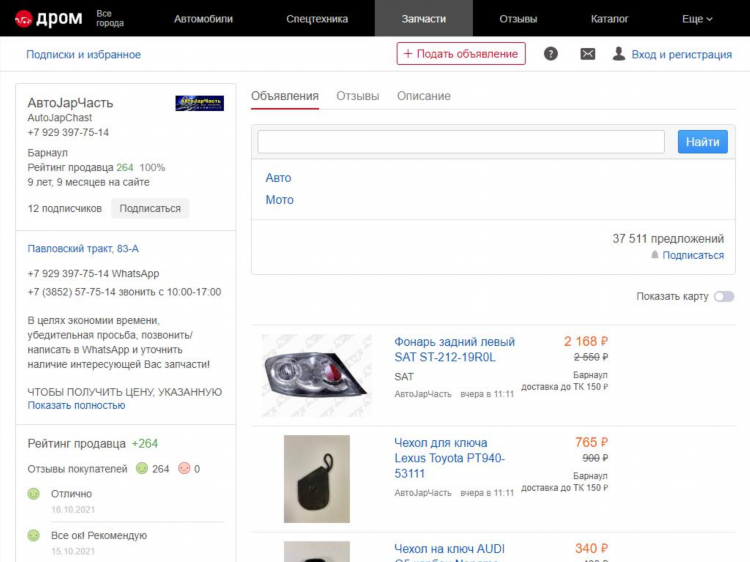Open the Автомобили menu item

tap(203, 19)
